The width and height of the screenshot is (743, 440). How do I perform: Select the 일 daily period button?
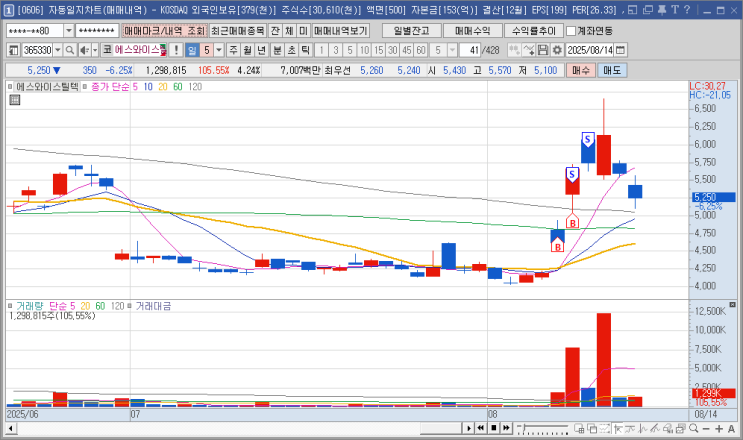192,50
